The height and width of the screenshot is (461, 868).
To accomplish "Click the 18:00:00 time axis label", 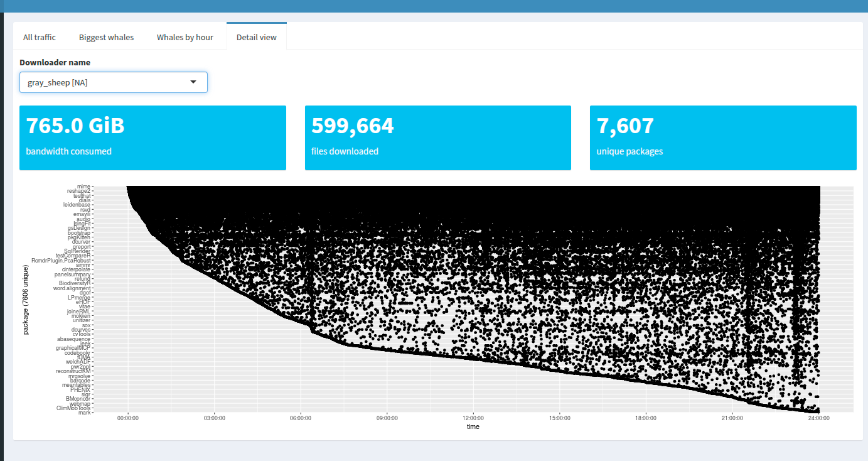I will [x=646, y=418].
